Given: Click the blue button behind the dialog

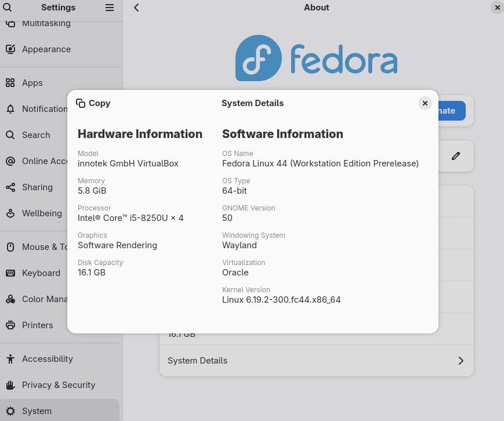Looking at the screenshot, I should coord(451,111).
